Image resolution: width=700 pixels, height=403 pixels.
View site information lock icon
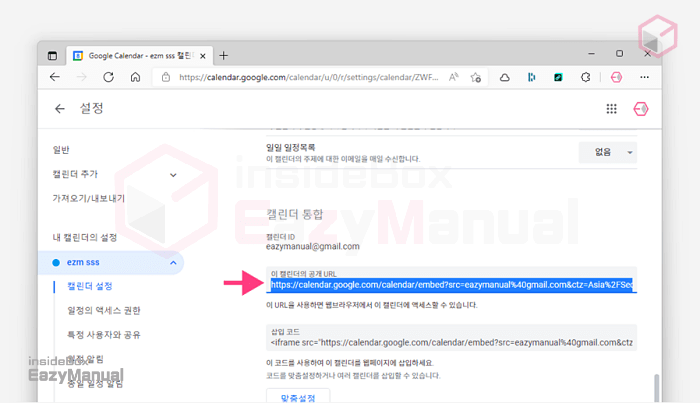point(166,77)
